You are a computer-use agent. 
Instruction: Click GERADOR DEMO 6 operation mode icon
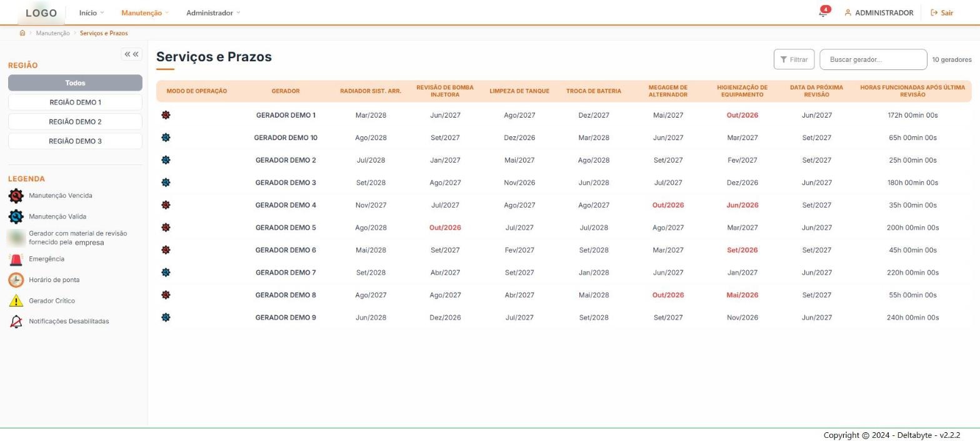click(x=166, y=250)
